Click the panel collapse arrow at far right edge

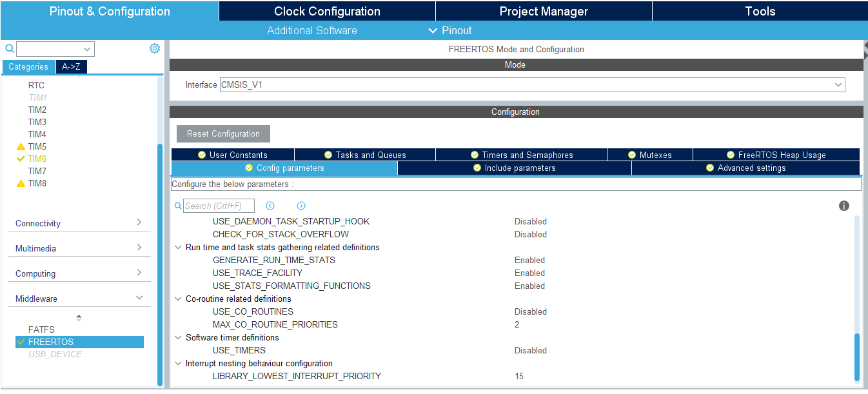[x=865, y=49]
